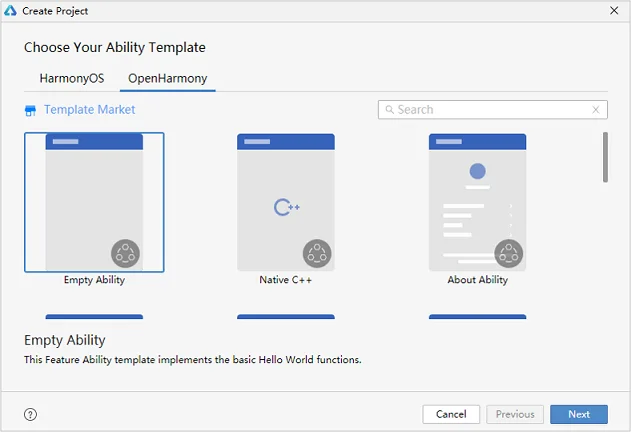Click the 'Choose Your Ability Template' heading
Viewport: 631px width, 432px height.
115,48
